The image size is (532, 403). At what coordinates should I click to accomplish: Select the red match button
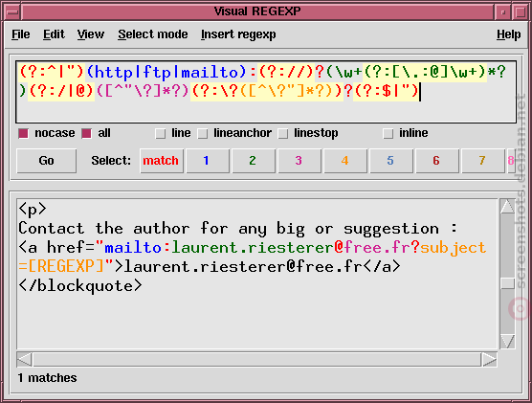coord(162,161)
